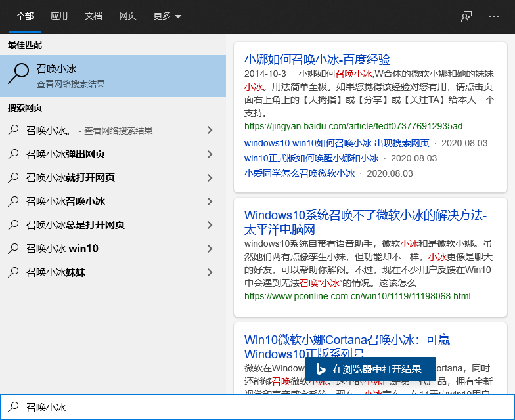The image size is (515, 420).
Task: Expand arrow for 召唤小冰弹出网页
Action: tap(210, 154)
